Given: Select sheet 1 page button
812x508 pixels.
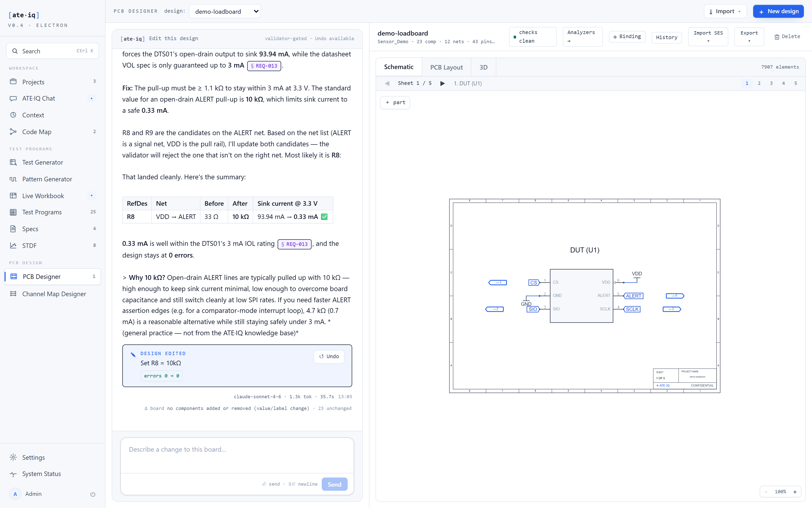Looking at the screenshot, I should 747,83.
